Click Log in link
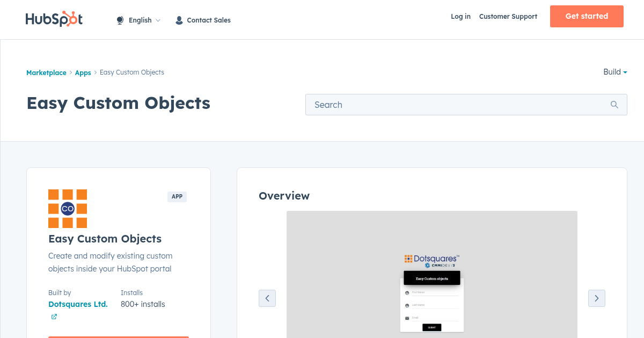This screenshot has height=338, width=644. (x=460, y=17)
